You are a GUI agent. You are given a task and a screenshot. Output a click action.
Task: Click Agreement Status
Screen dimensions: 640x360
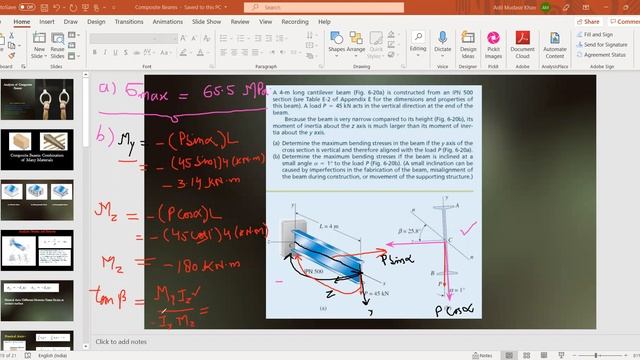tap(601, 55)
